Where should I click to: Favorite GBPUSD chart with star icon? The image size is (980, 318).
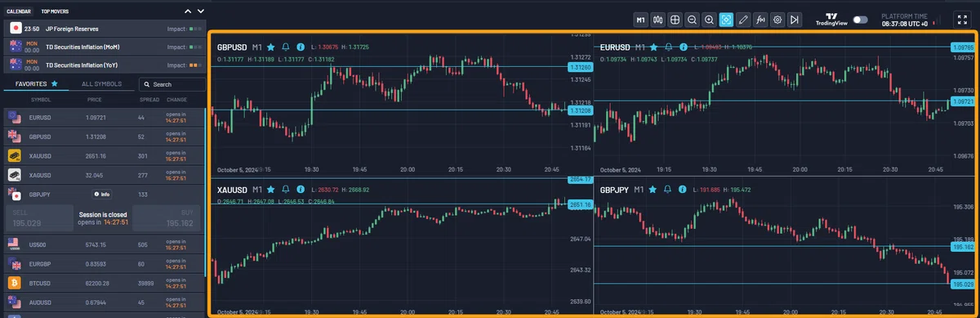pos(271,47)
